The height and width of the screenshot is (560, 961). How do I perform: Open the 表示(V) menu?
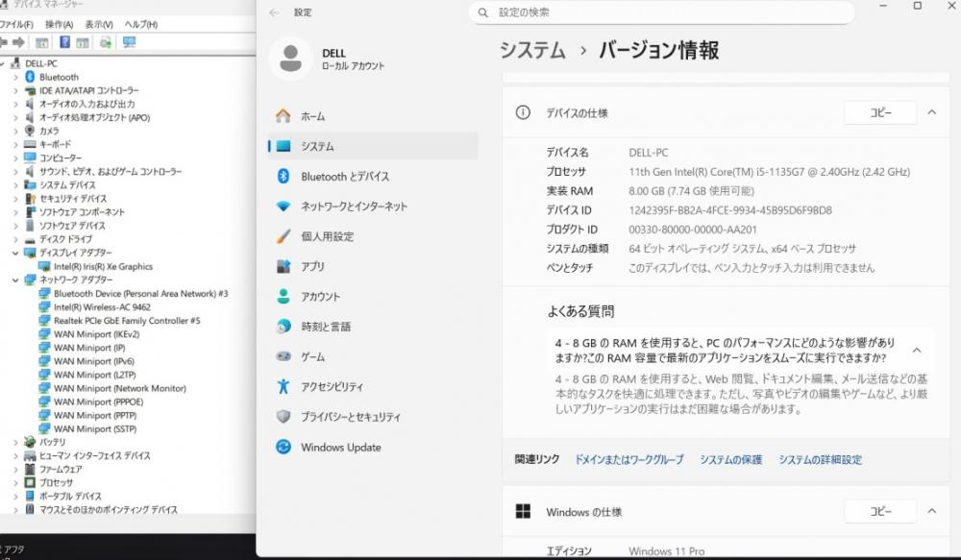pyautogui.click(x=99, y=25)
